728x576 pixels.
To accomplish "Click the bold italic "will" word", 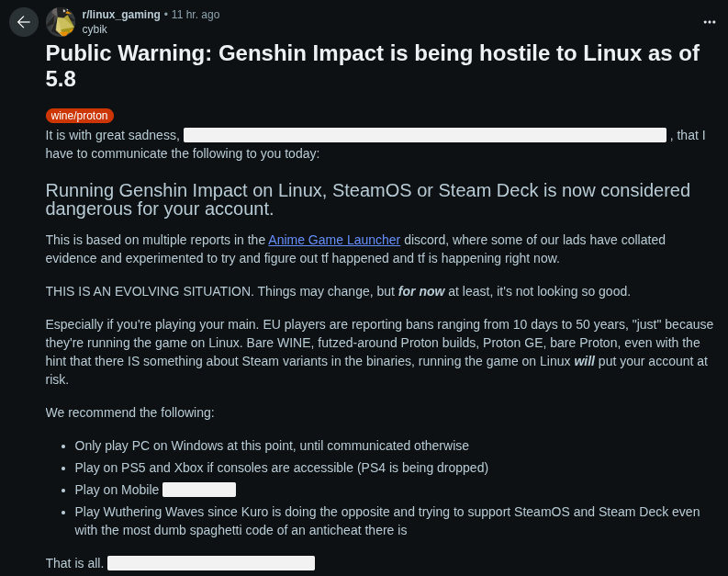I will click(584, 361).
